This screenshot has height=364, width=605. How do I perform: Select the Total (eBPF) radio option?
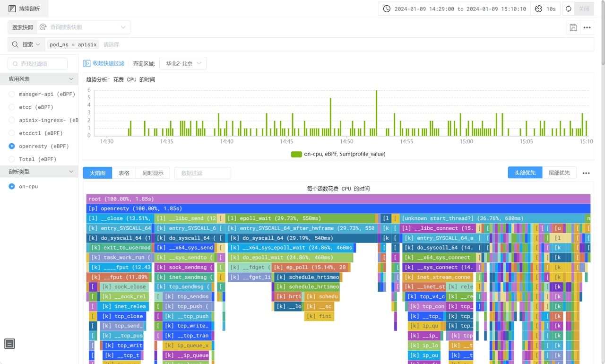(x=12, y=159)
